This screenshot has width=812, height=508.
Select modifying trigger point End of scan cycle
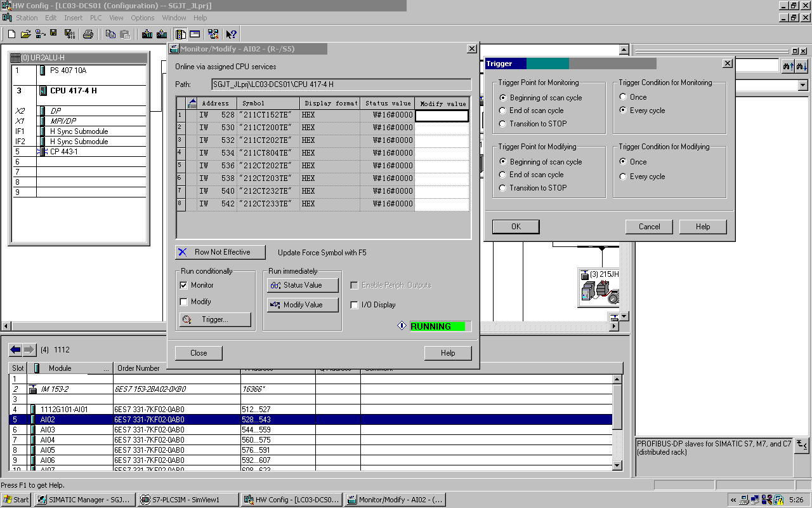click(x=503, y=175)
